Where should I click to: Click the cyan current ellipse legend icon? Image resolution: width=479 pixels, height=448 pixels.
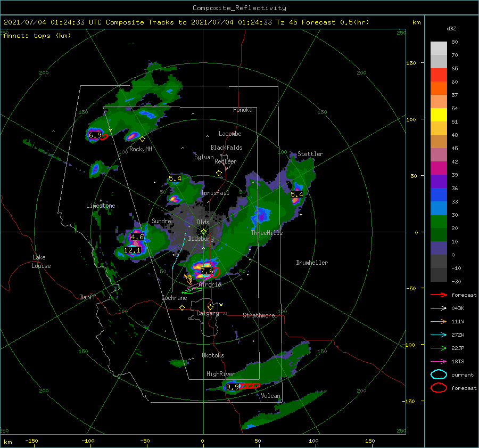pyautogui.click(x=439, y=374)
